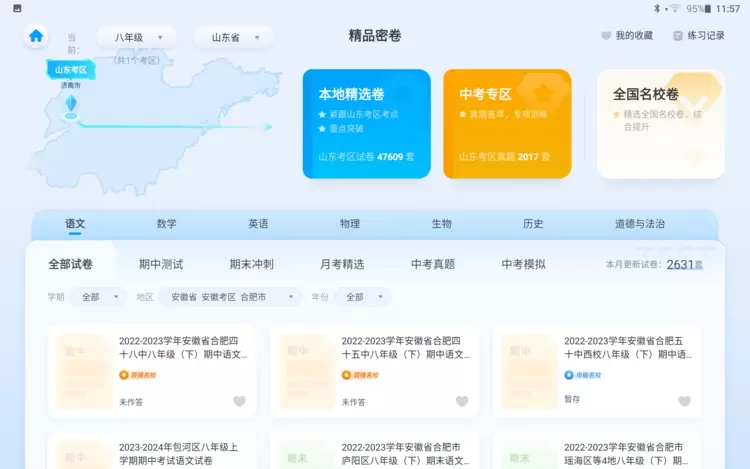This screenshot has width=750, height=469.
Task: Open the 学期 全部 dropdown
Action: click(x=98, y=297)
